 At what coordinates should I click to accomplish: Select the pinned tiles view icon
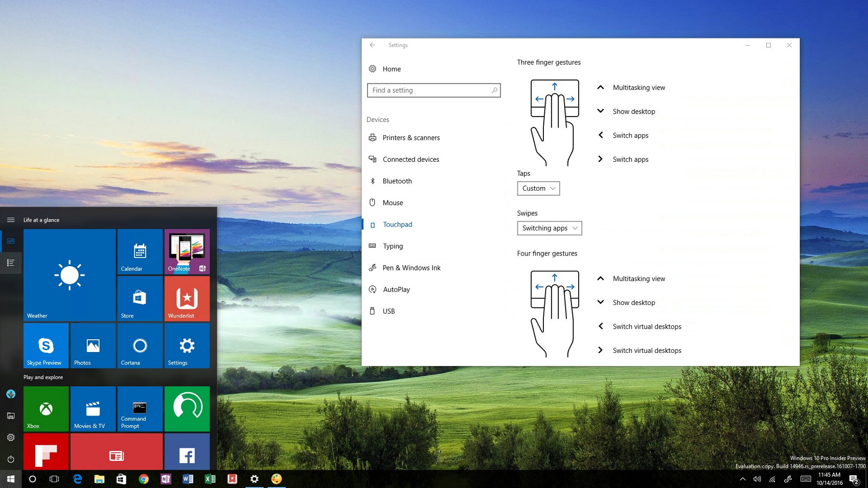(x=11, y=241)
